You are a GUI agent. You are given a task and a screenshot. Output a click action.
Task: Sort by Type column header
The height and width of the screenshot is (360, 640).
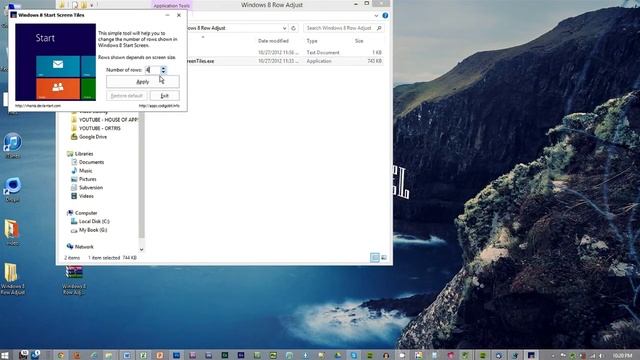click(x=312, y=41)
